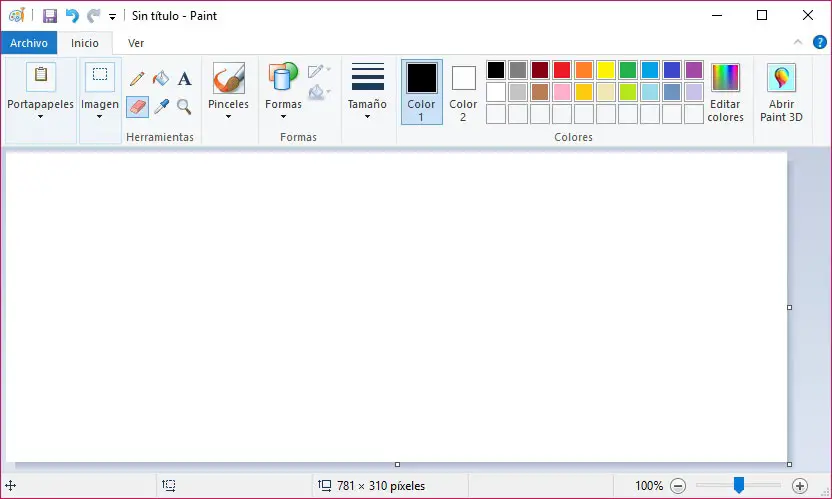Click the canvas right-edge resize handle

point(790,307)
